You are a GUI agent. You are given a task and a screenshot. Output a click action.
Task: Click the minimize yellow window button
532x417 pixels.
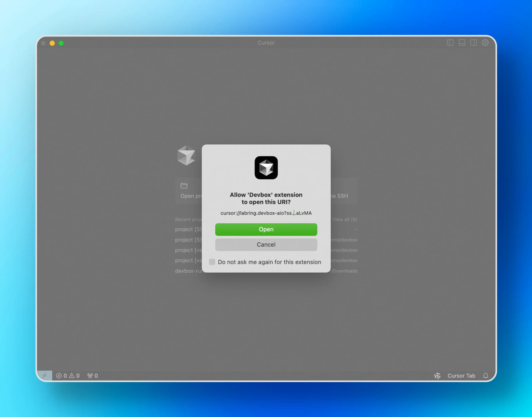click(52, 43)
